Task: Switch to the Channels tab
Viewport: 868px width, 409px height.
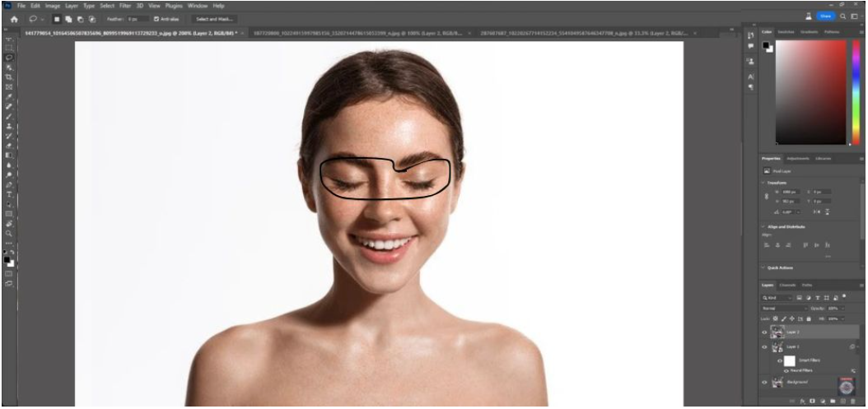Action: pyautogui.click(x=787, y=285)
